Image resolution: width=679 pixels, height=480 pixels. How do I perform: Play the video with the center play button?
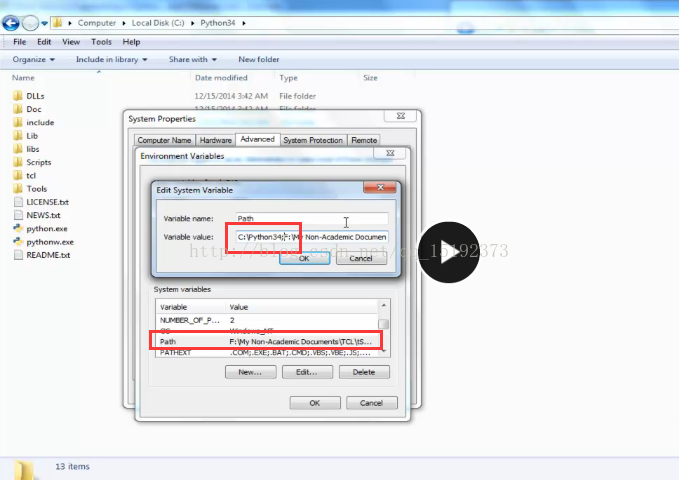[449, 252]
